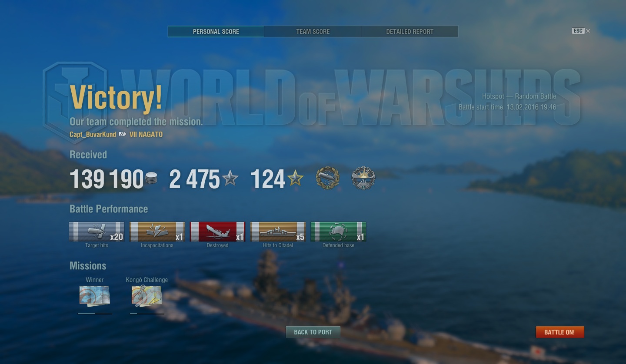Screen dimensions: 626x364
Task: Click the gold free XP star icon
Action: [x=295, y=178]
